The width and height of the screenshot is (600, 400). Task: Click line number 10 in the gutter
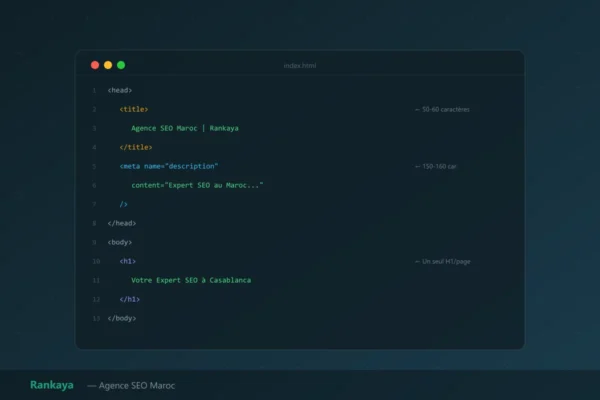pos(96,261)
